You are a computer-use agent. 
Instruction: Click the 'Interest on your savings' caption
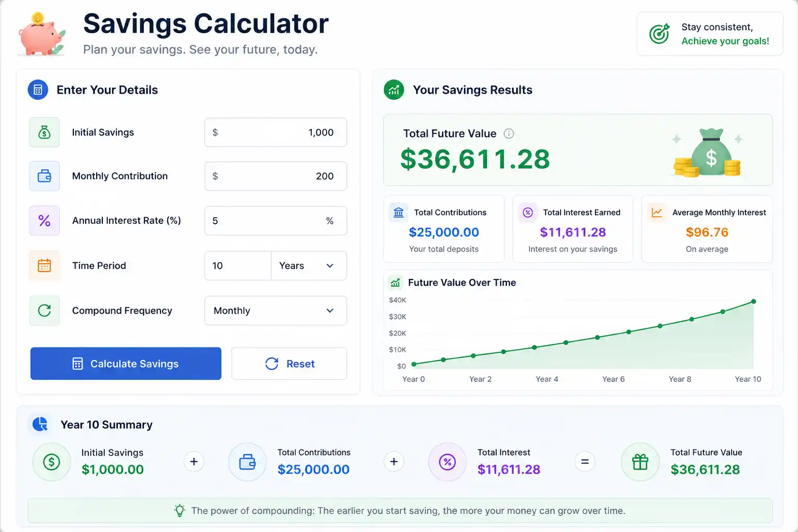click(x=573, y=249)
